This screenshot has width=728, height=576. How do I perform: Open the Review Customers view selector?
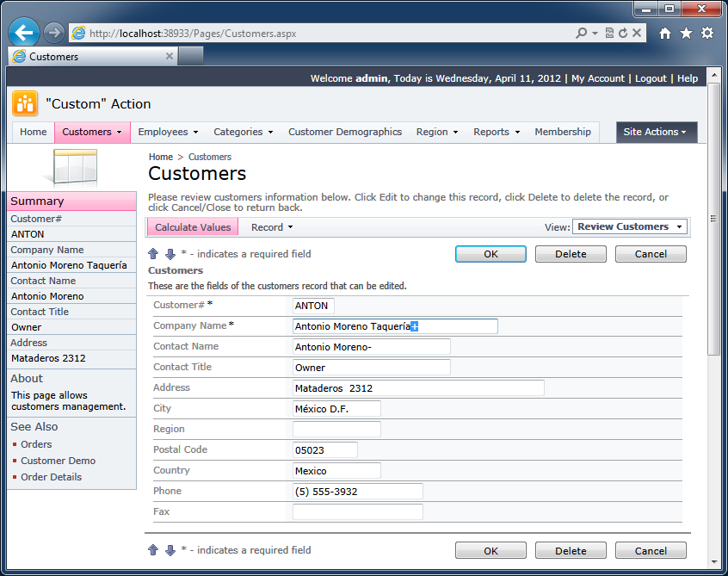(x=630, y=226)
